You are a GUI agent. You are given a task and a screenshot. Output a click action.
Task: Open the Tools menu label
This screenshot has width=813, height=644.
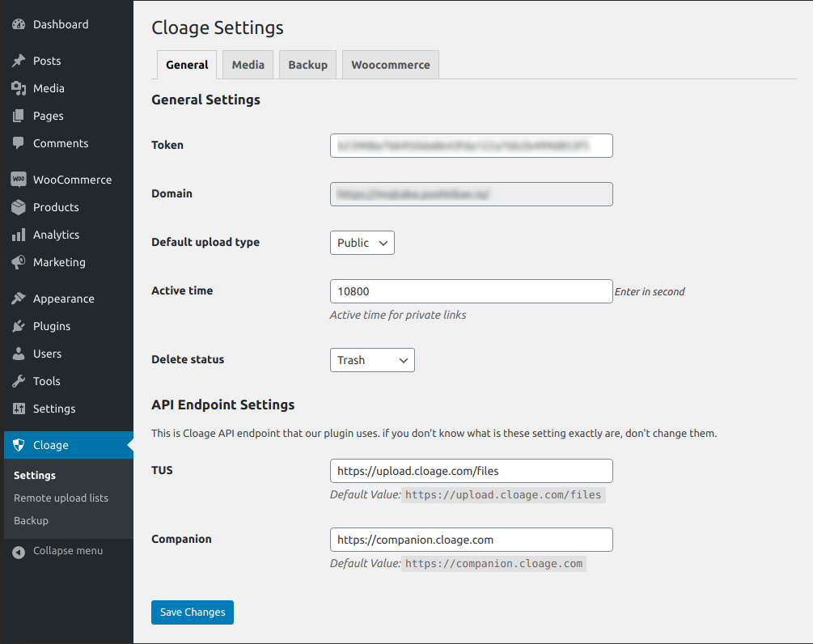(47, 381)
